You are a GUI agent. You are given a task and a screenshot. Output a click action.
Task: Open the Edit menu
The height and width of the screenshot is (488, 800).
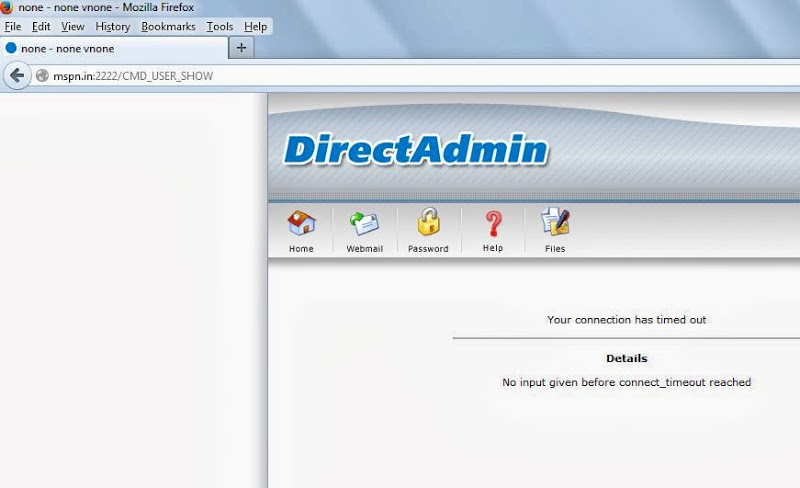click(x=41, y=27)
